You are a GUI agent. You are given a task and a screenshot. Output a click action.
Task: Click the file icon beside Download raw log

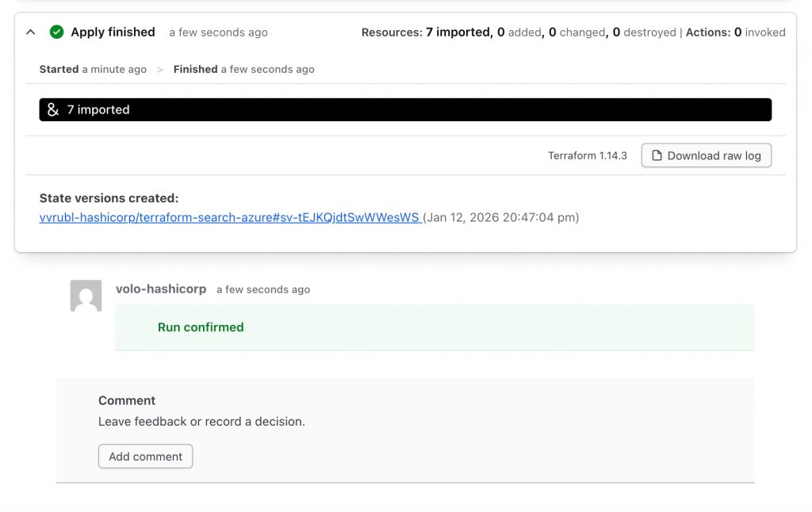click(657, 155)
